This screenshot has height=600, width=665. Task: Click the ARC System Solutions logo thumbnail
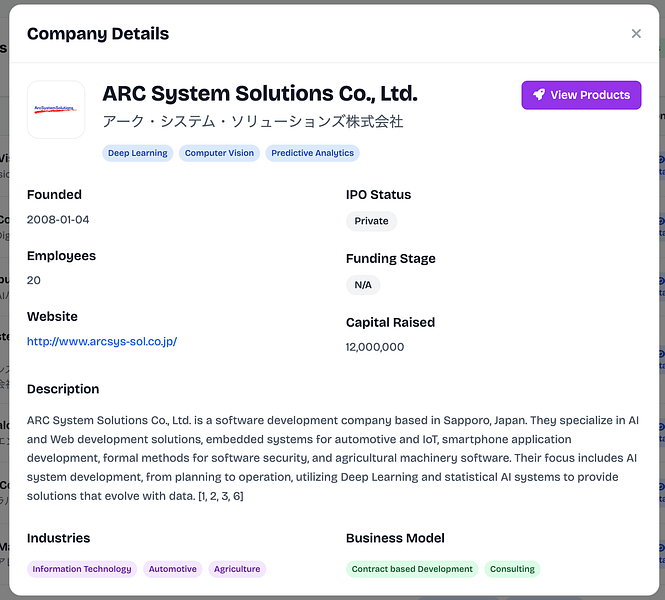point(56,109)
